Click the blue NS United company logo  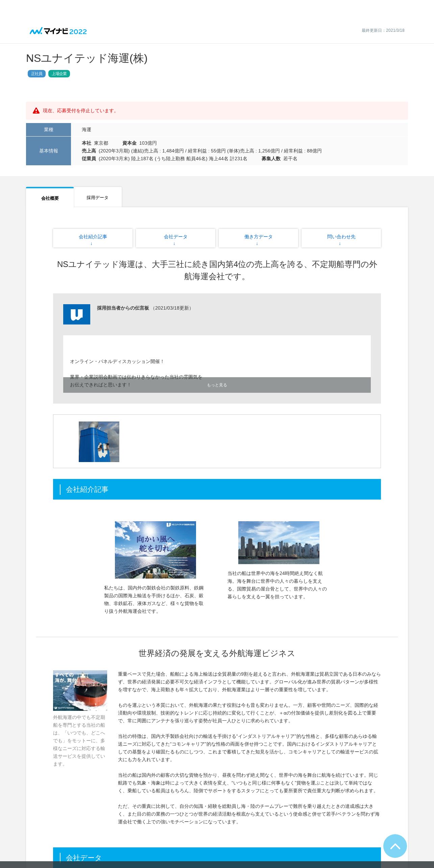pyautogui.click(x=77, y=314)
